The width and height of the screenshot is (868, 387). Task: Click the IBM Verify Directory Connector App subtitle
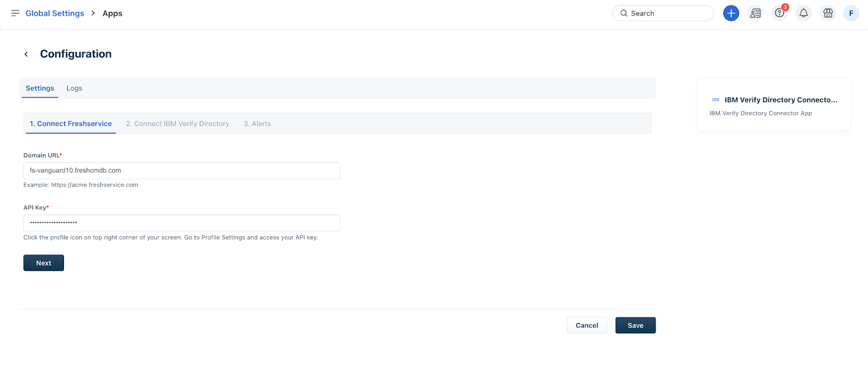tap(761, 113)
